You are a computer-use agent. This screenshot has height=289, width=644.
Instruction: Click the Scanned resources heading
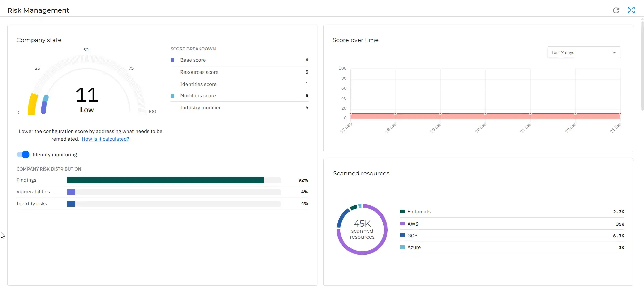point(361,173)
